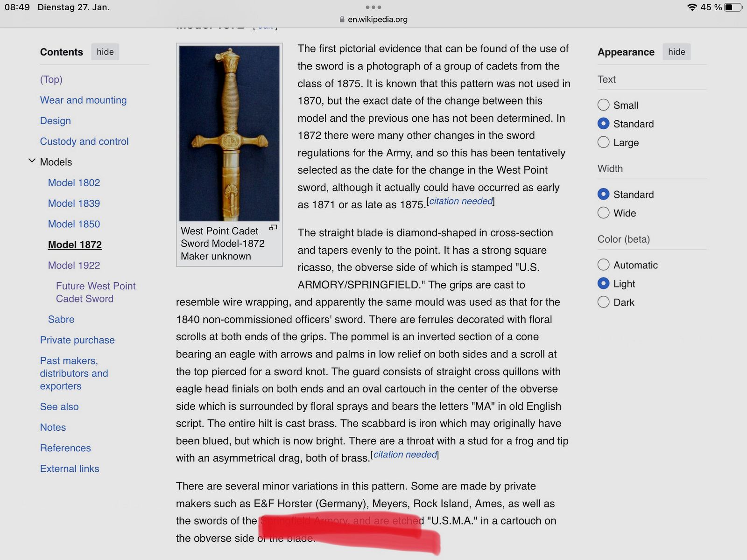Tap the Wi-Fi icon in the status bar
This screenshot has height=560, width=747.
[692, 7]
